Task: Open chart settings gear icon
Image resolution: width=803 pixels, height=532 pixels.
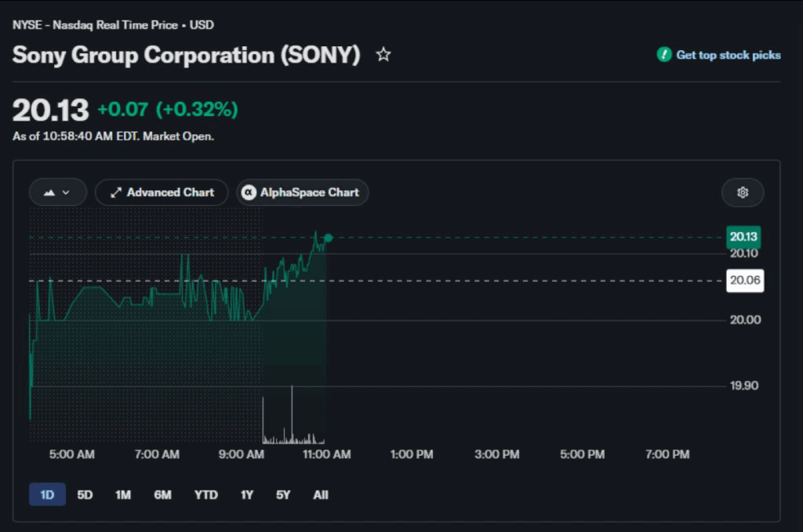Action: pos(743,192)
